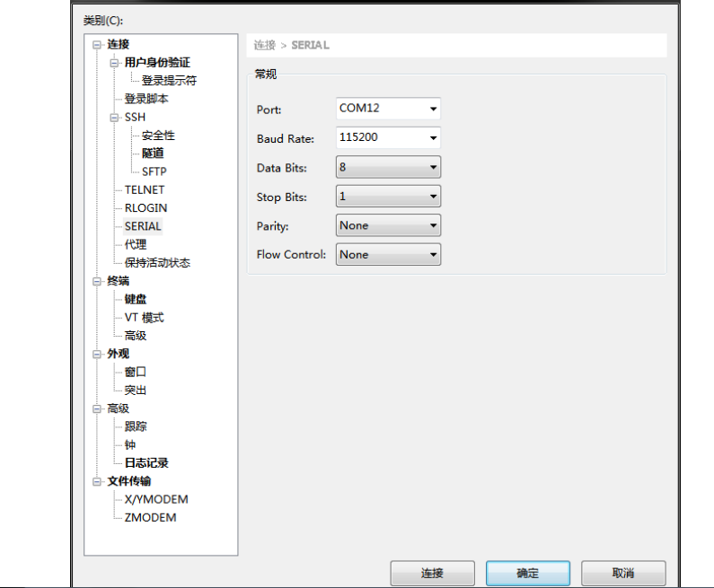
Task: Select 保持活动状态 tree item
Action: tap(157, 263)
